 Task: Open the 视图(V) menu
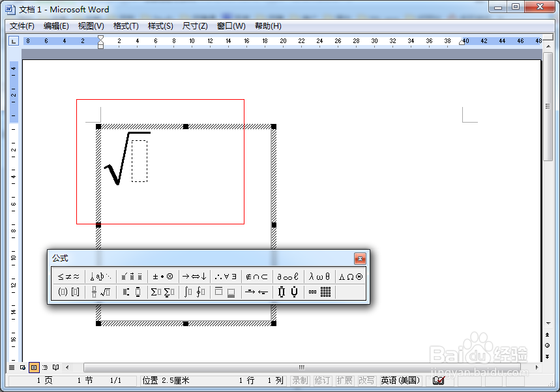point(91,26)
